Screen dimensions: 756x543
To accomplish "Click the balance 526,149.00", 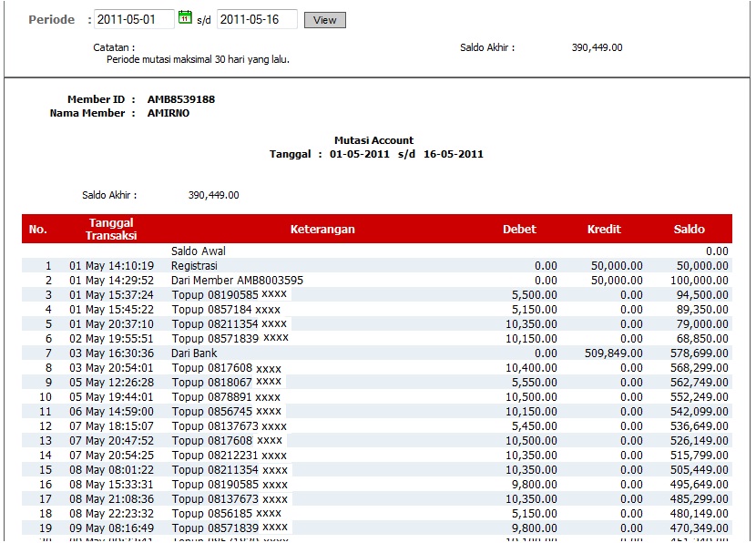I will [700, 440].
